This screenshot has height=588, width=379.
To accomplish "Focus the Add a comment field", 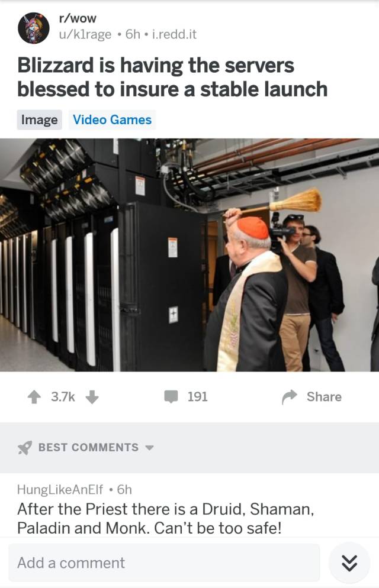I will click(165, 563).
